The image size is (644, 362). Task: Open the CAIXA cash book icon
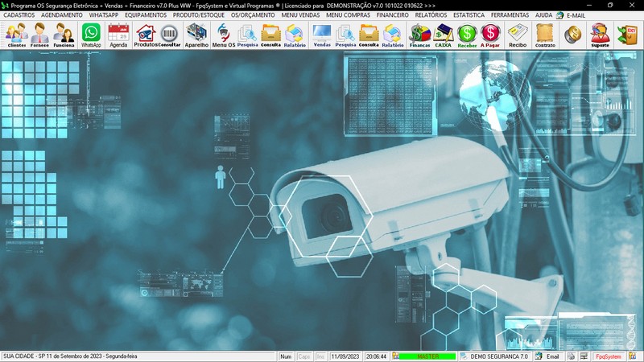(x=444, y=35)
